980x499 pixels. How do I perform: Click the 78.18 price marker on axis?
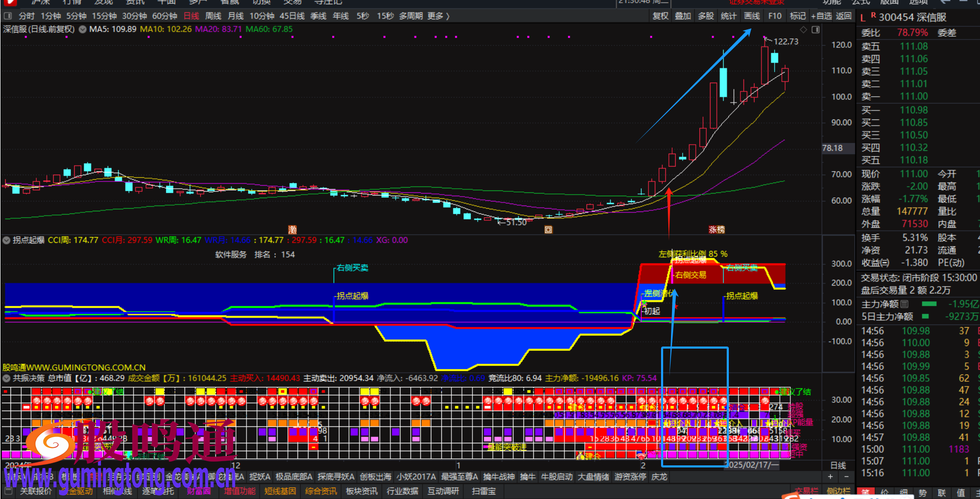point(832,148)
